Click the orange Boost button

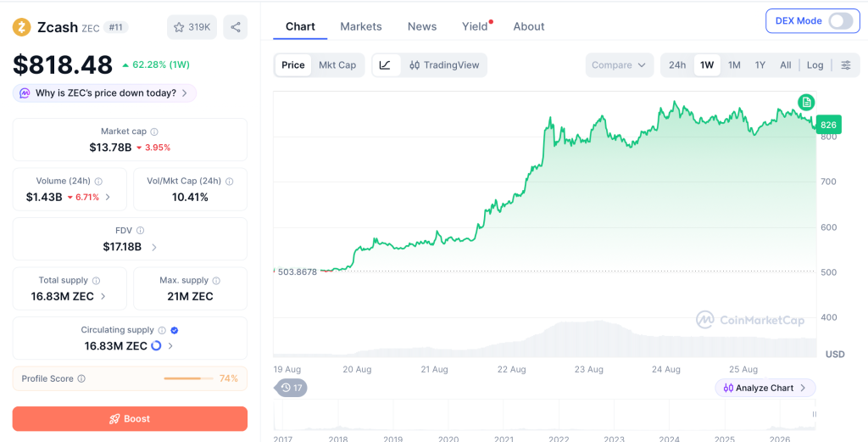point(130,419)
